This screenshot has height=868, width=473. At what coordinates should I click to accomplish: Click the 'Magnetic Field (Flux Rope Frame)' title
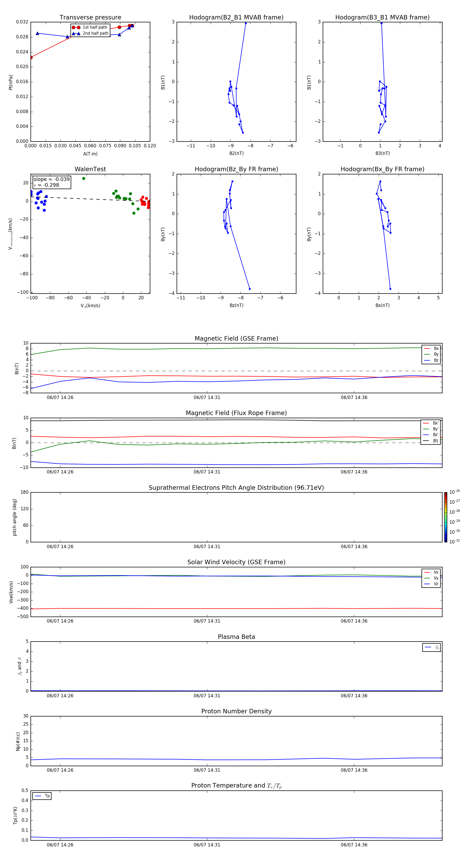[x=236, y=413]
